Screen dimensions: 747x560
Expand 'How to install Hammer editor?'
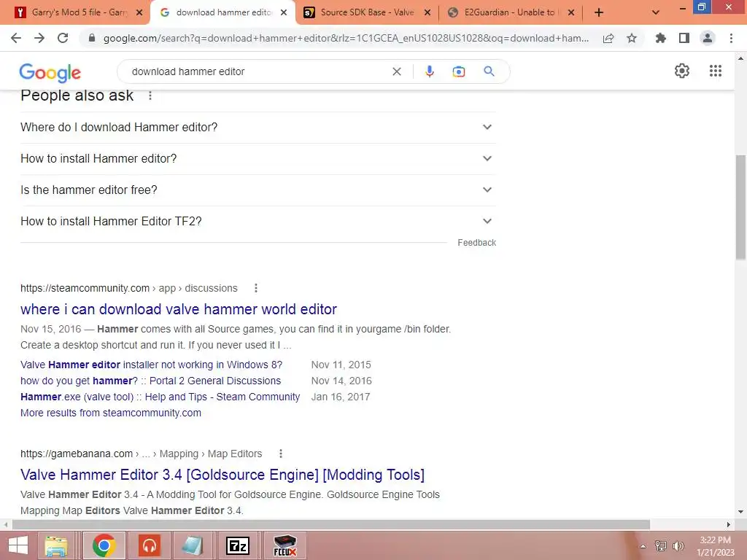(x=258, y=158)
